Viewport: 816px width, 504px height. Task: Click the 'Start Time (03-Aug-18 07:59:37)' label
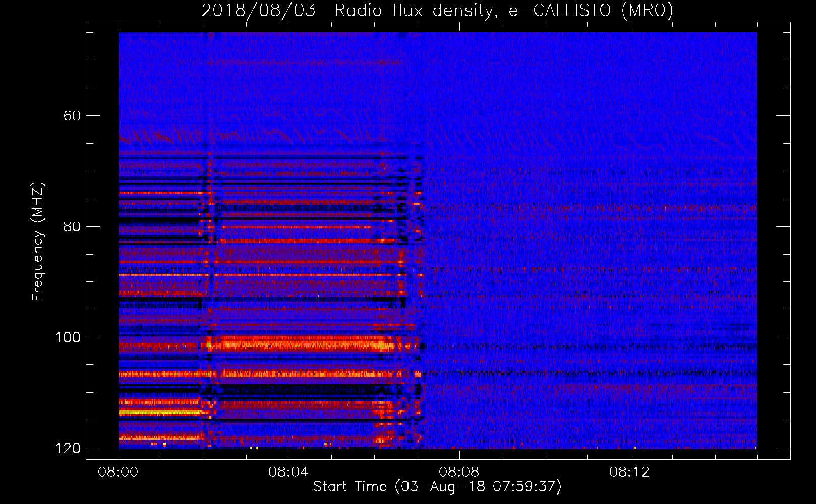pos(437,487)
